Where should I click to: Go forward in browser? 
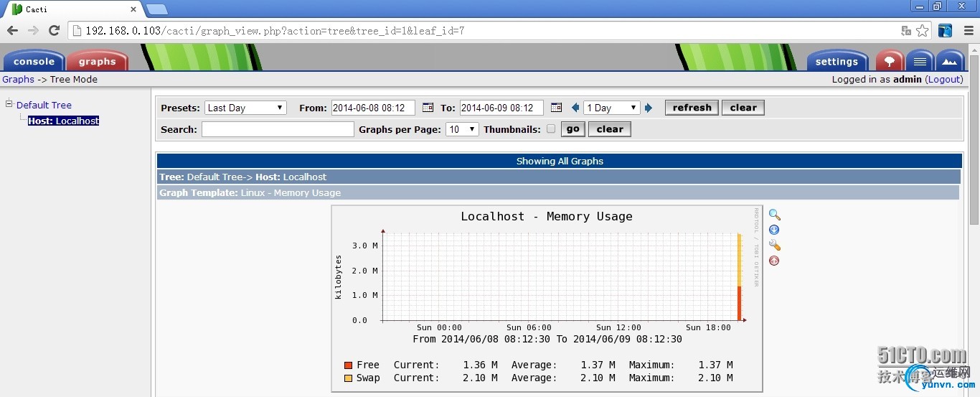[33, 30]
